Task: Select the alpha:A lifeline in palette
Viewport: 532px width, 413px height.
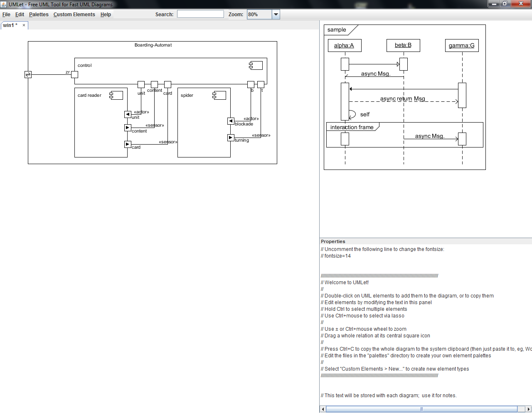Action: 344,45
